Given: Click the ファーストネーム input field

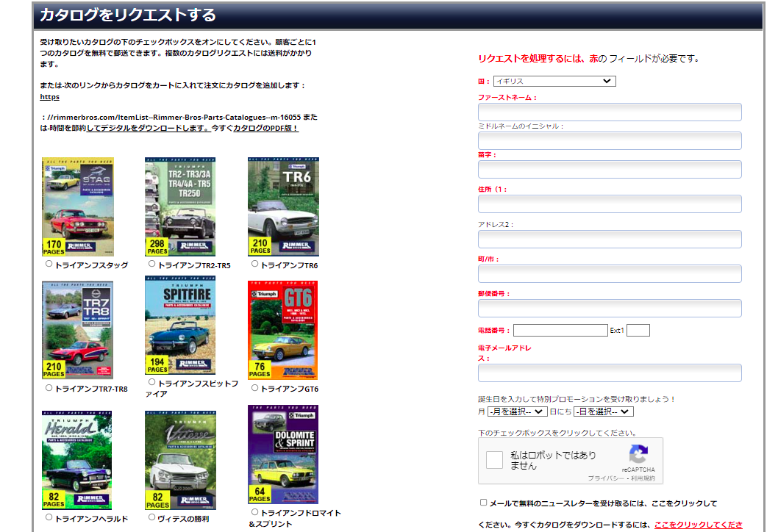Looking at the screenshot, I should tap(609, 112).
